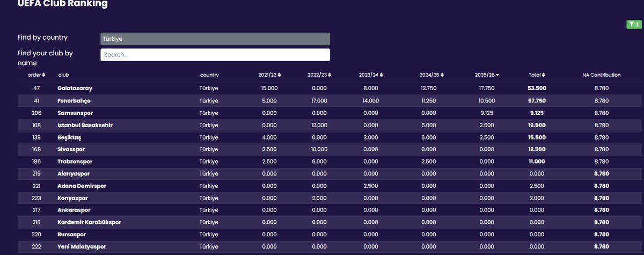Focus the club name Search field
The image size is (644, 255).
(x=215, y=55)
